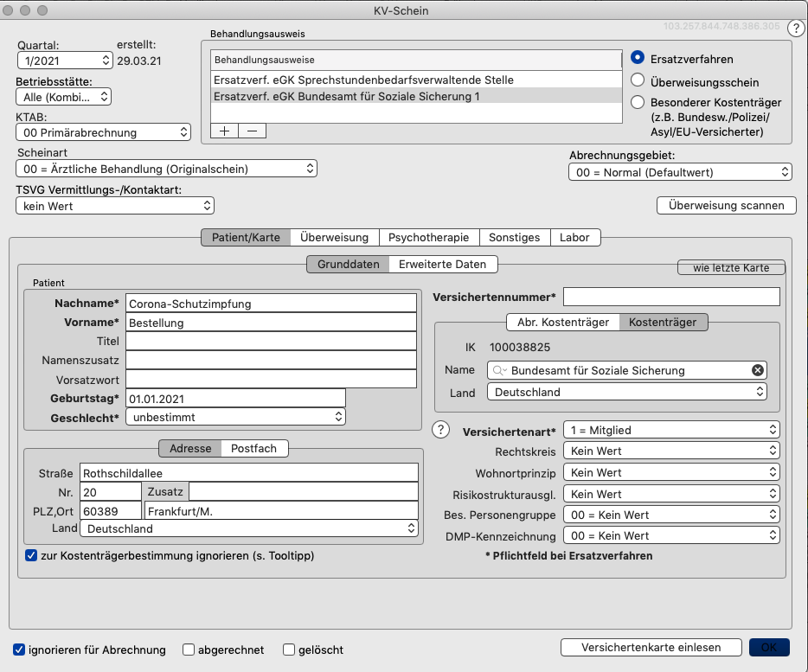Open the Postfach address tab
This screenshot has height=672, width=808.
click(x=254, y=448)
